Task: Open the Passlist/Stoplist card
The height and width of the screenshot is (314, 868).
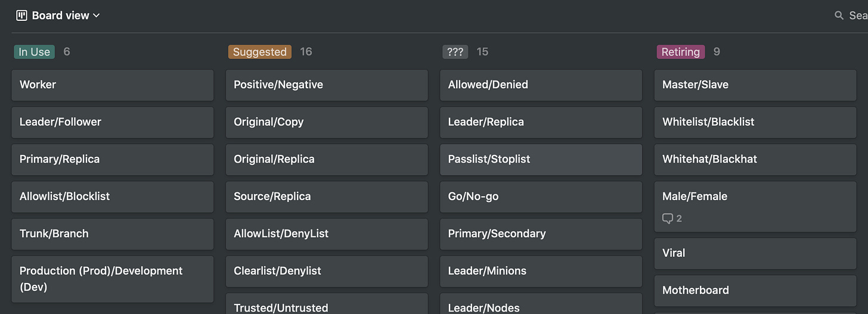Action: (541, 160)
